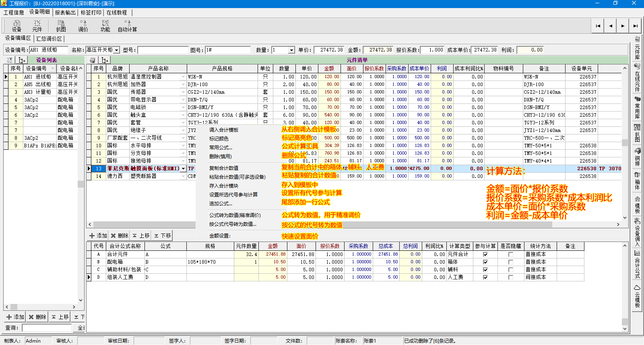
Task: Open 合计公式 in the right sidebar
Action: pos(637,264)
